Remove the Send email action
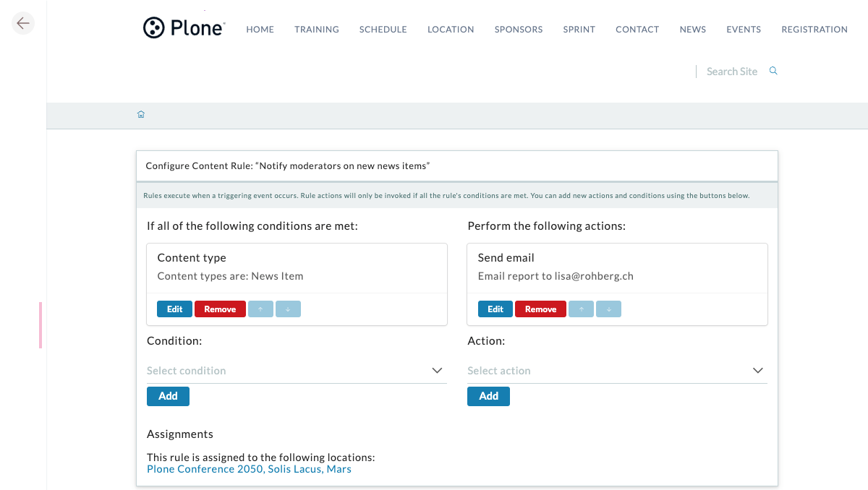Viewport: 868px width, 490px height. coord(540,309)
